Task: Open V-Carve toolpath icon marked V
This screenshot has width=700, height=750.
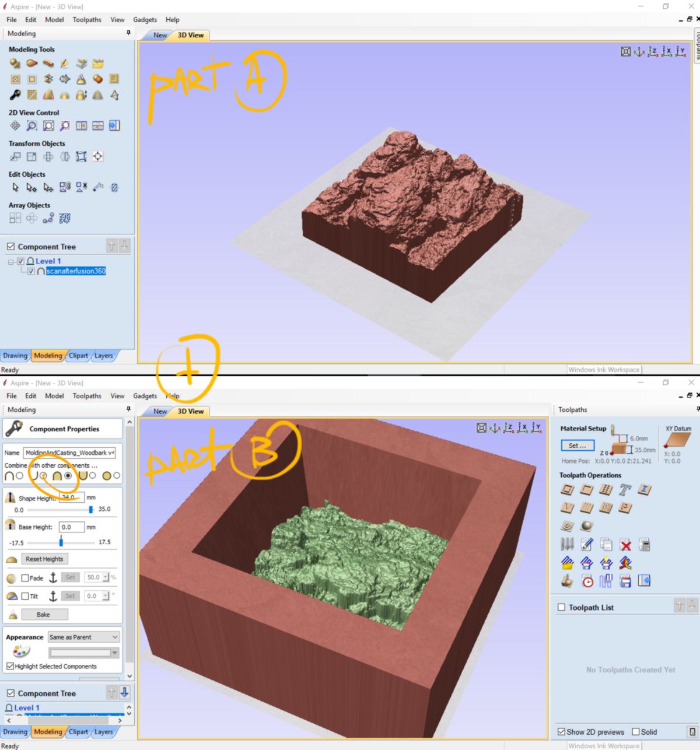Action: [x=567, y=508]
